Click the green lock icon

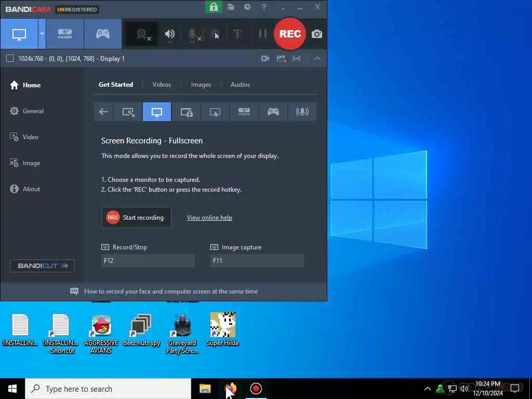coord(214,7)
